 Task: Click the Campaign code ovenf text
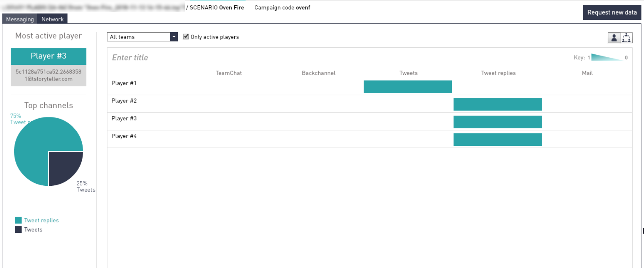click(x=282, y=7)
